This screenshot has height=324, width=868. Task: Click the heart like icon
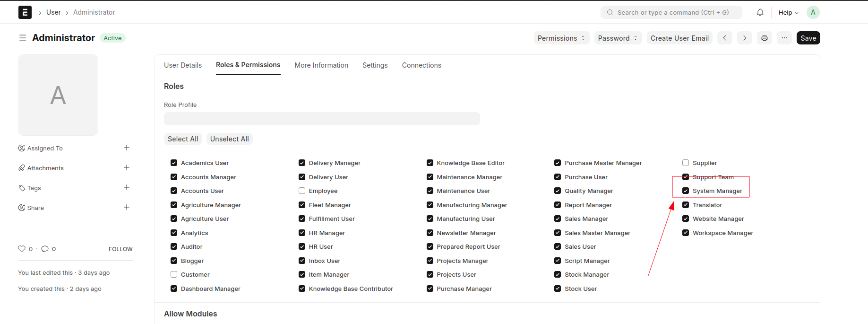coord(22,249)
